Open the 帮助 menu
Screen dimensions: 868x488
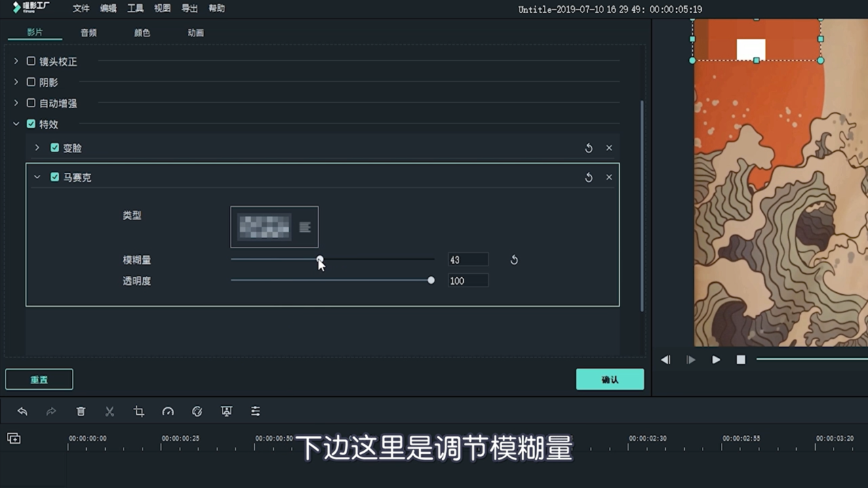(217, 9)
